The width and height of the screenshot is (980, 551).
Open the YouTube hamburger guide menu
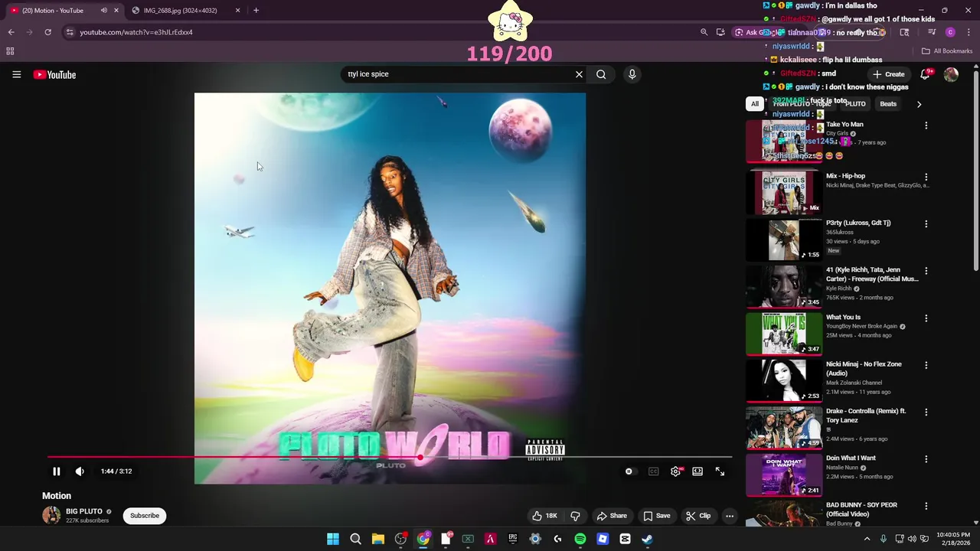pos(16,74)
